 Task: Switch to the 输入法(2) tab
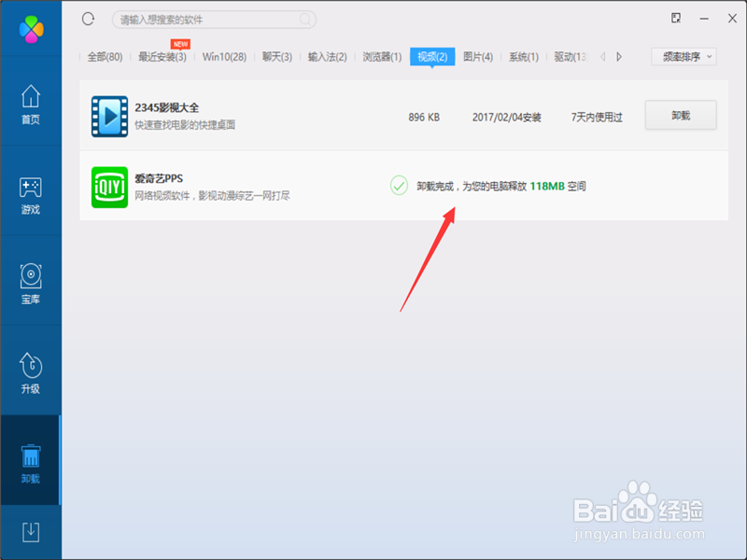[328, 57]
